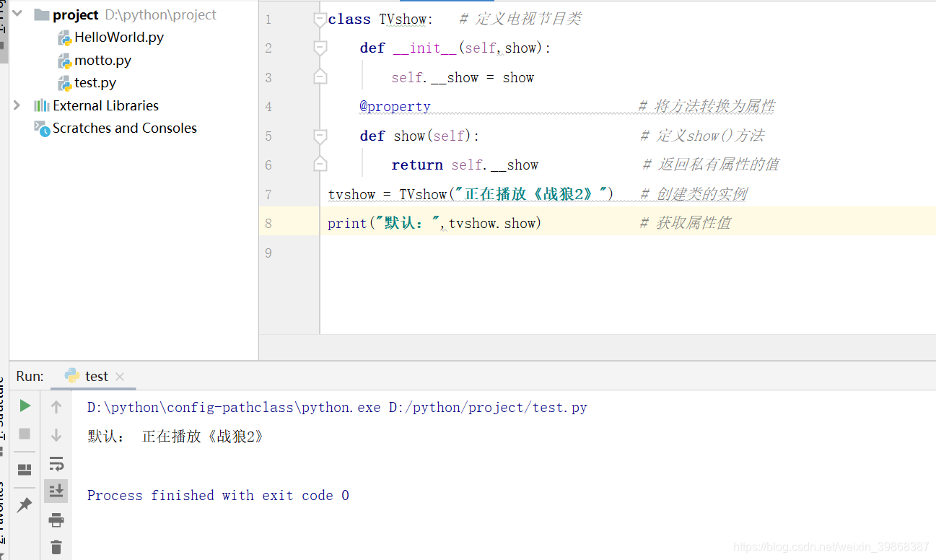Click comment '# 将方法转换为属性'
The height and width of the screenshot is (560, 936).
click(x=707, y=107)
